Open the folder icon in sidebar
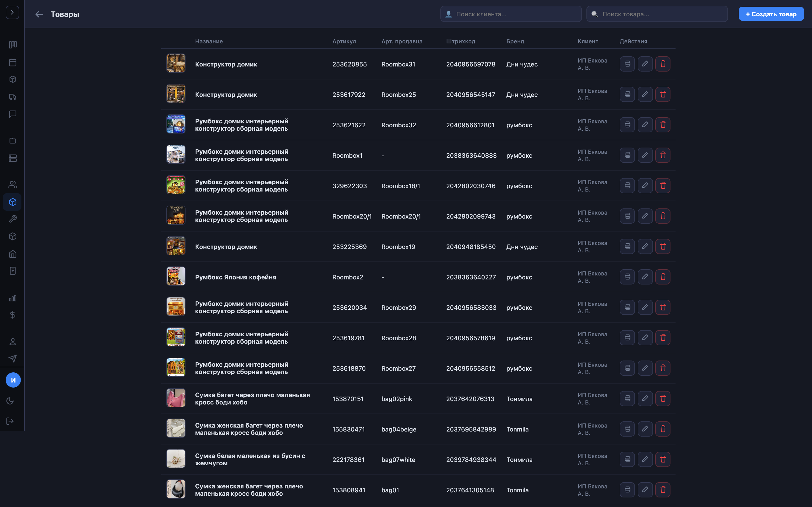This screenshot has height=507, width=812. [x=13, y=141]
